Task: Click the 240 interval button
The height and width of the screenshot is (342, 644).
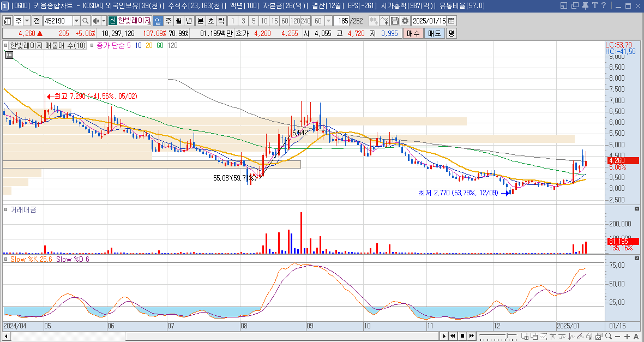Action: (305, 21)
